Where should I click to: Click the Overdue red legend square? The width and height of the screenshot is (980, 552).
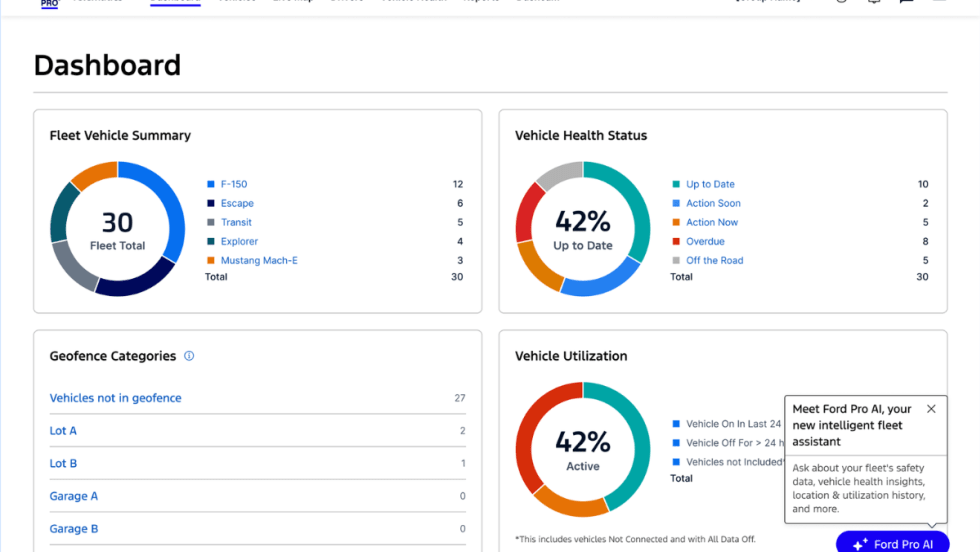click(x=676, y=241)
